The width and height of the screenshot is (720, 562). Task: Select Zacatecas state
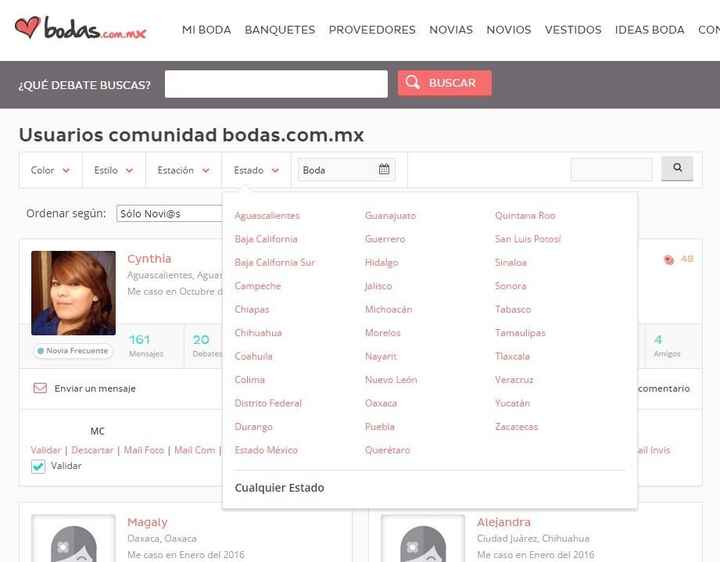click(516, 427)
